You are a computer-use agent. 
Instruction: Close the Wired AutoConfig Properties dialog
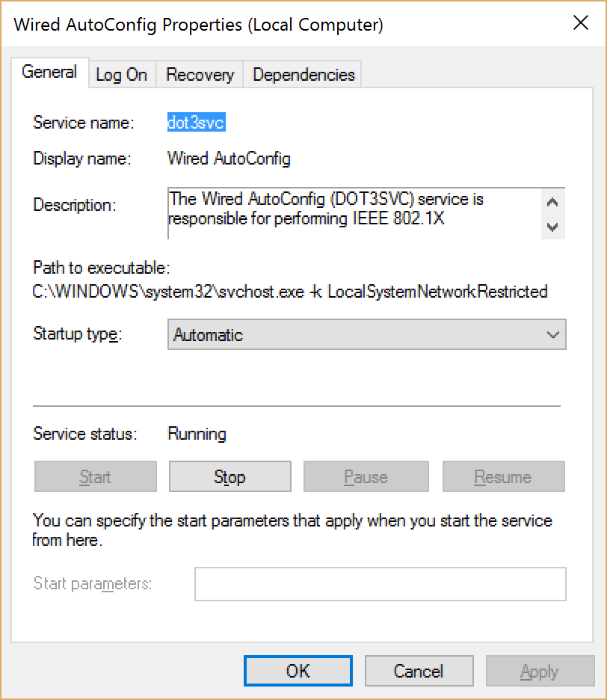(582, 23)
